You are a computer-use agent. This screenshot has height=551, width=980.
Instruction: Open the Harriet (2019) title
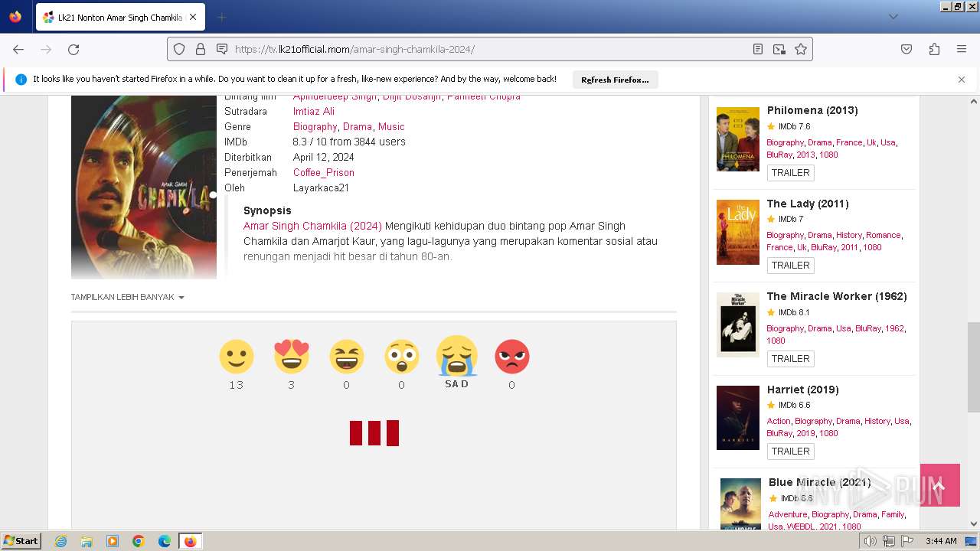click(802, 390)
